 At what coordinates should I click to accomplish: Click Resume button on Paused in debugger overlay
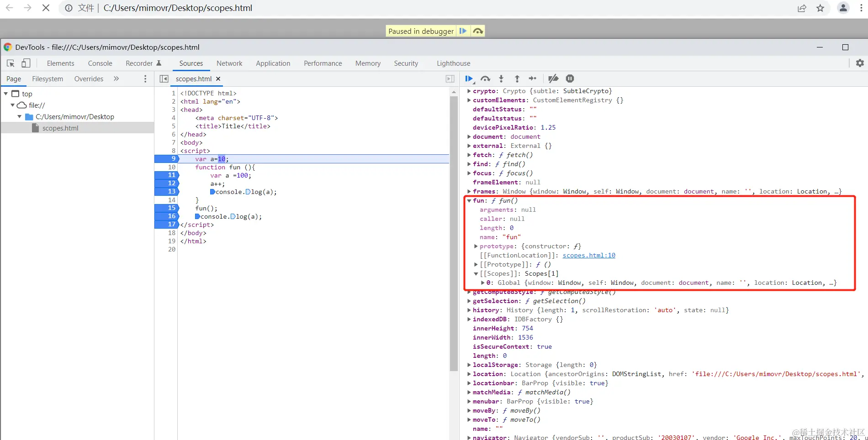[x=463, y=31]
